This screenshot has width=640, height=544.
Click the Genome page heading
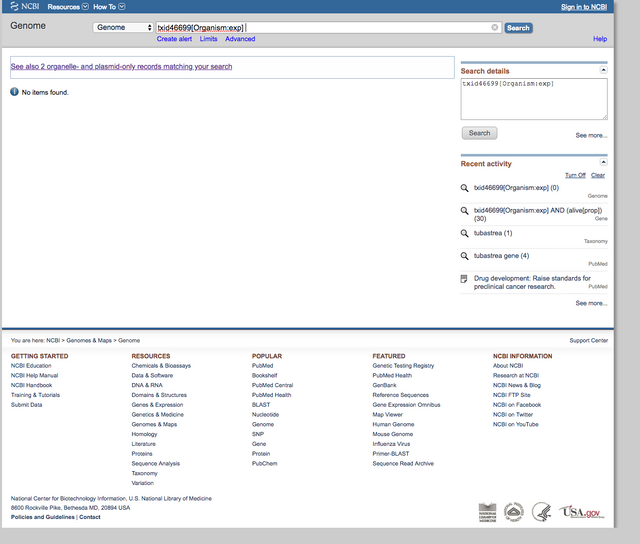[x=28, y=26]
